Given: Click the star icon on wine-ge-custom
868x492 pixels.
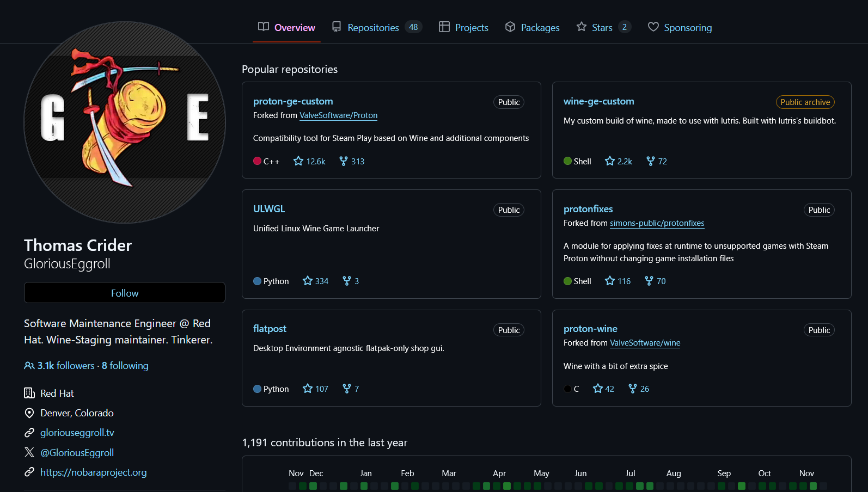Looking at the screenshot, I should click(610, 161).
